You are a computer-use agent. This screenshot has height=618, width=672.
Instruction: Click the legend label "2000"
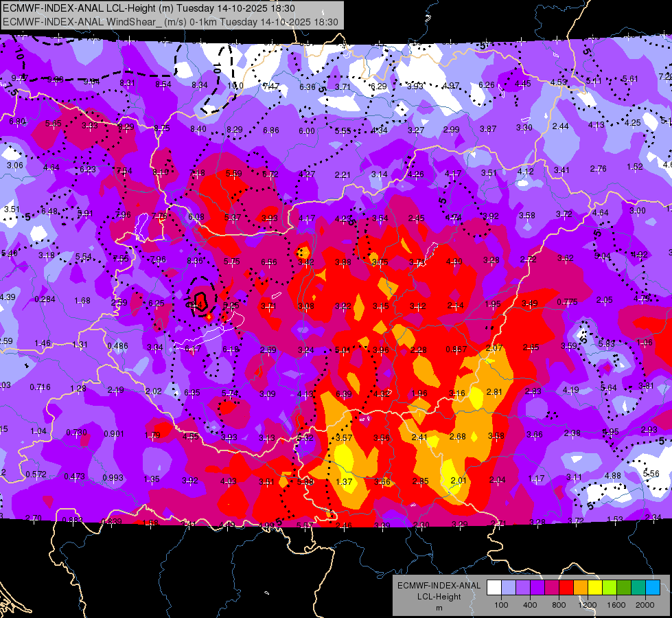pyautogui.click(x=645, y=605)
